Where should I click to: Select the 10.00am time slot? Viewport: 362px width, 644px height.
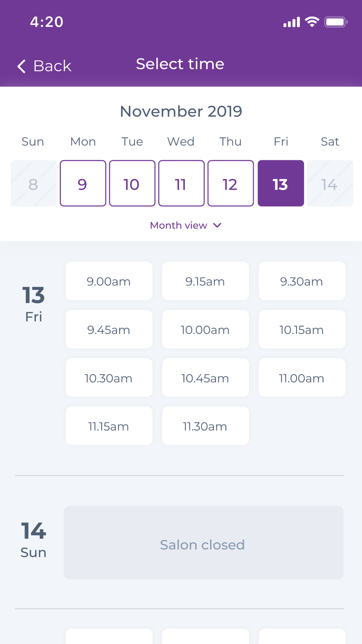pos(205,329)
